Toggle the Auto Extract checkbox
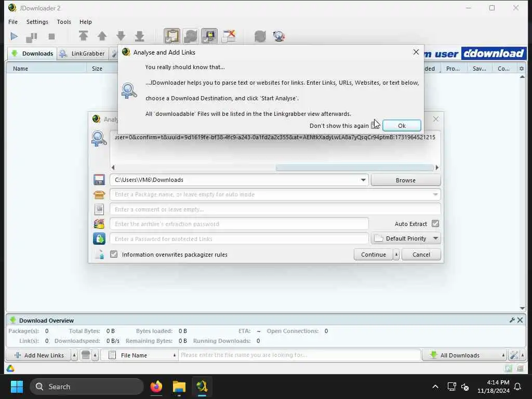The width and height of the screenshot is (532, 399). [x=435, y=223]
